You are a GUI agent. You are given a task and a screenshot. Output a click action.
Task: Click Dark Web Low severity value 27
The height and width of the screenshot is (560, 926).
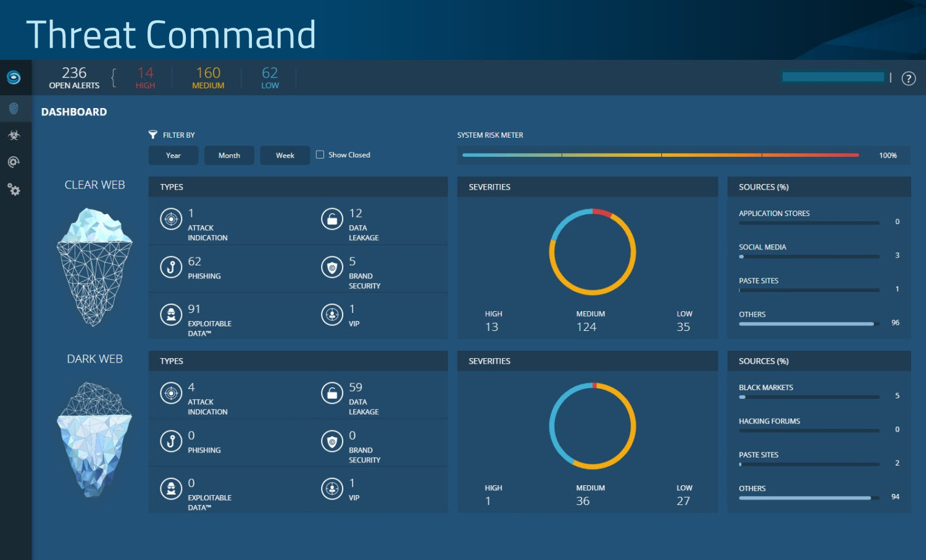[683, 501]
